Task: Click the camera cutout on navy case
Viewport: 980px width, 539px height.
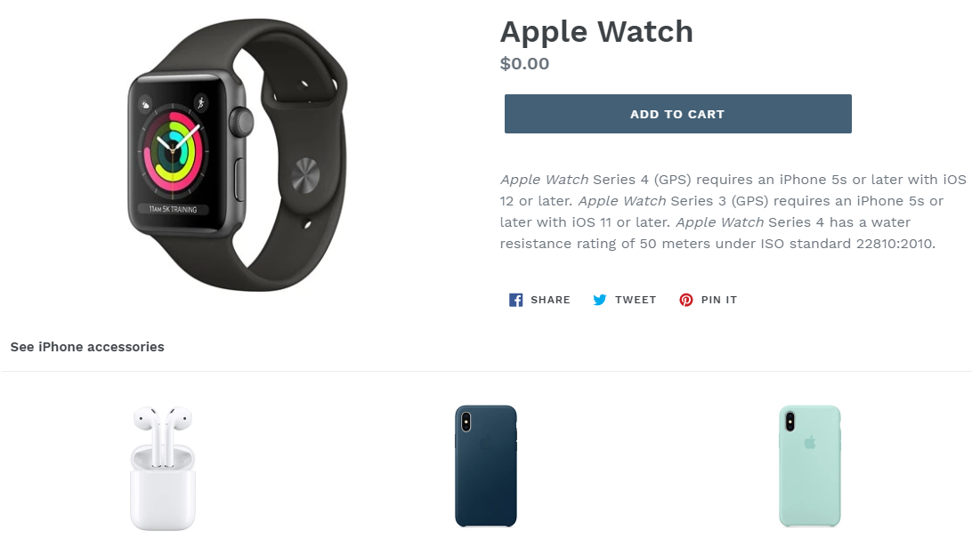Action: [466, 422]
